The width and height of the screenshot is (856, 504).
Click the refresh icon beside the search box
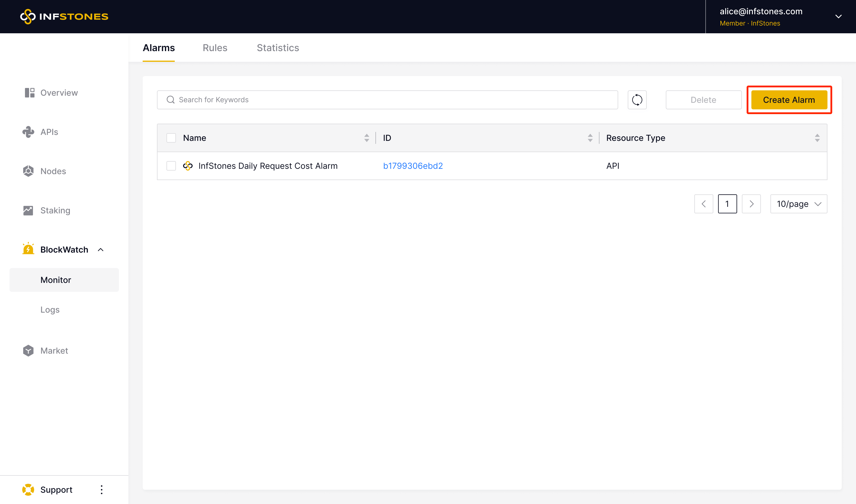[x=637, y=100]
